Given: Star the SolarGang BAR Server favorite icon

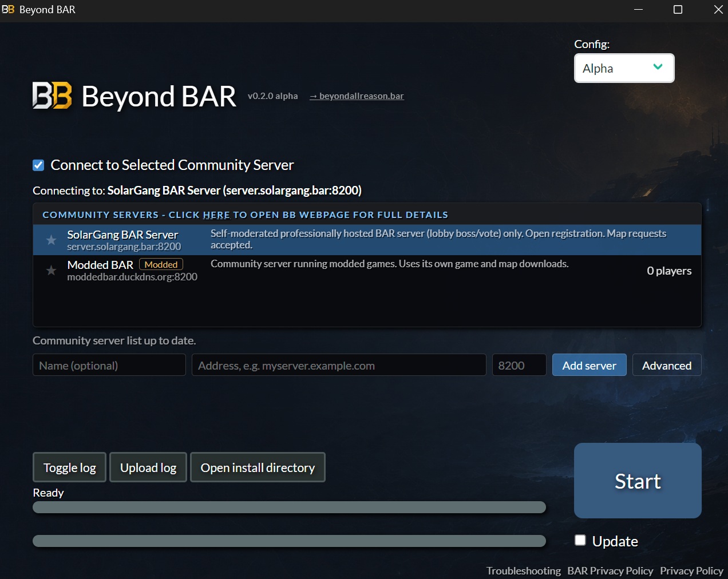Looking at the screenshot, I should click(51, 240).
